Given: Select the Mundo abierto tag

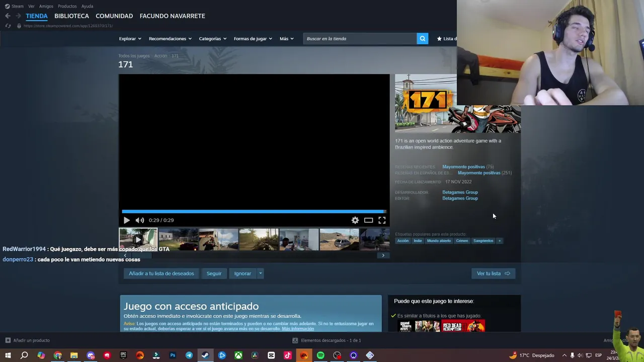Looking at the screenshot, I should (439, 241).
